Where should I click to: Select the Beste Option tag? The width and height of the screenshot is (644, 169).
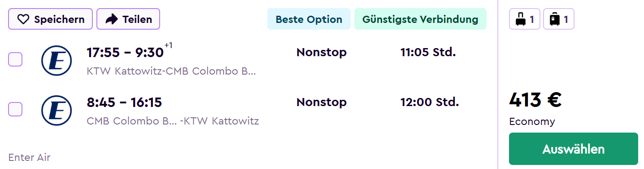(x=309, y=19)
